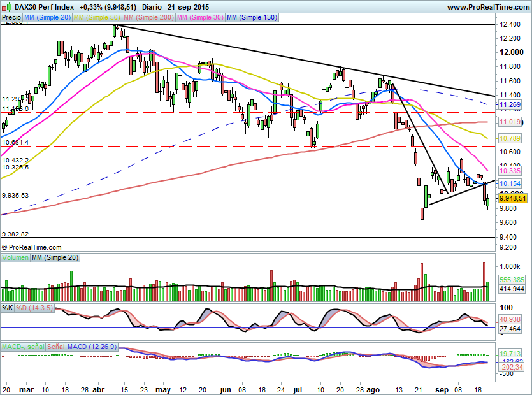Click the jul month label on time axis
This screenshot has width=532, height=395.
298,390
